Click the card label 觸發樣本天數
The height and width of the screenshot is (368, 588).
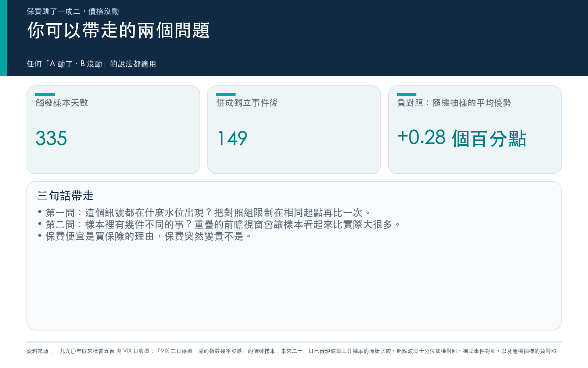coord(62,103)
